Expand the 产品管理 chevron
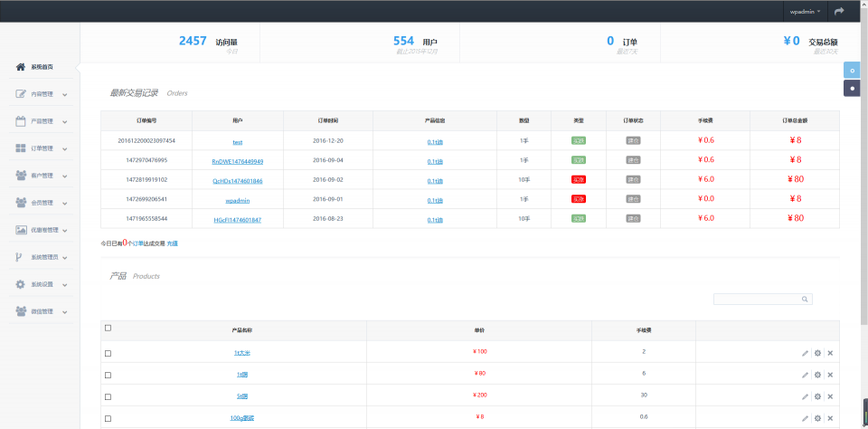Screen dimensions: 868x429 pyautogui.click(x=65, y=121)
